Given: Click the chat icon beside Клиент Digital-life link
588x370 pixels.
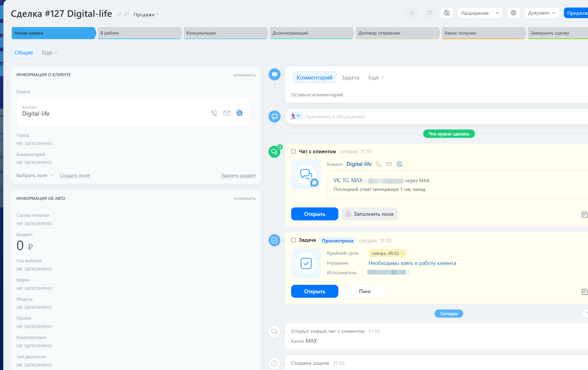Looking at the screenshot, I should coord(399,164).
